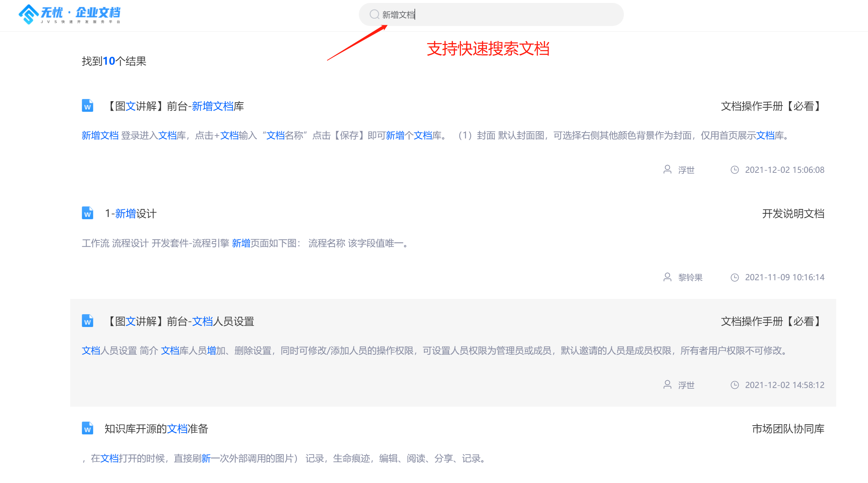Click clock icon beside 2021-12-02 14:58:12
868x483 pixels.
735,385
